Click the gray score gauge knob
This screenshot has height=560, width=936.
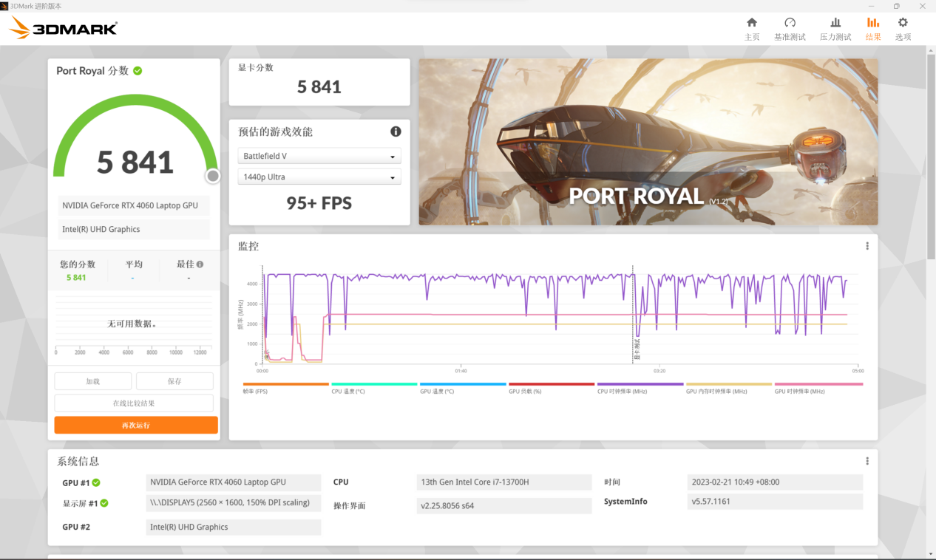point(213,176)
